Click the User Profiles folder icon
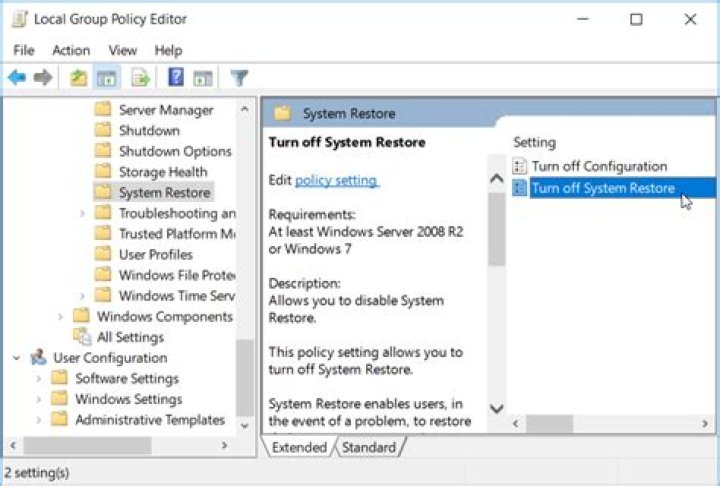 [103, 254]
